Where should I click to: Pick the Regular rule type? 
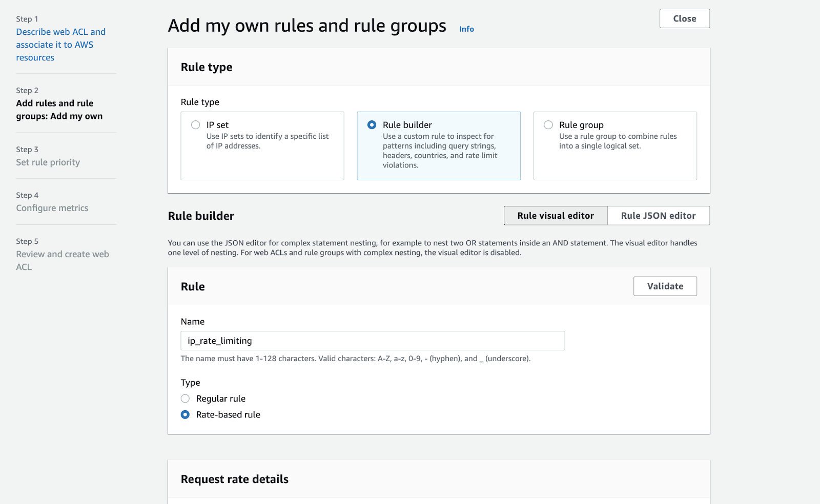tap(186, 398)
